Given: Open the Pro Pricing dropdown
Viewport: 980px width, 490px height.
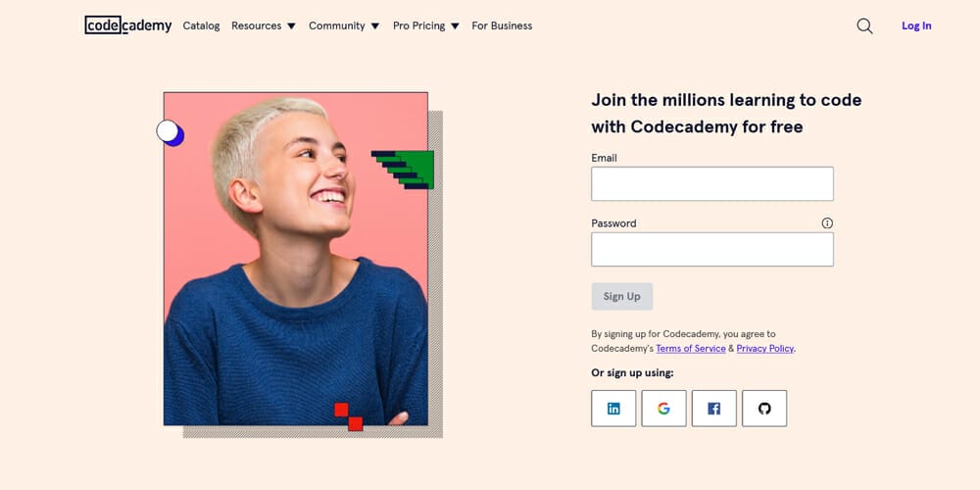Looking at the screenshot, I should pyautogui.click(x=425, y=26).
